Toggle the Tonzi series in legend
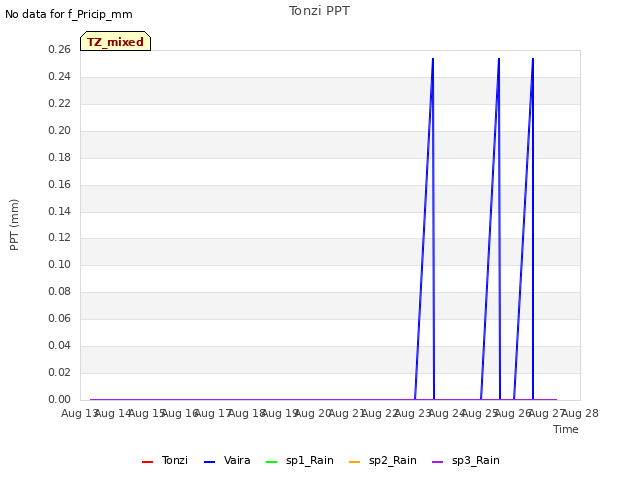This screenshot has height=480, width=640. 165,460
